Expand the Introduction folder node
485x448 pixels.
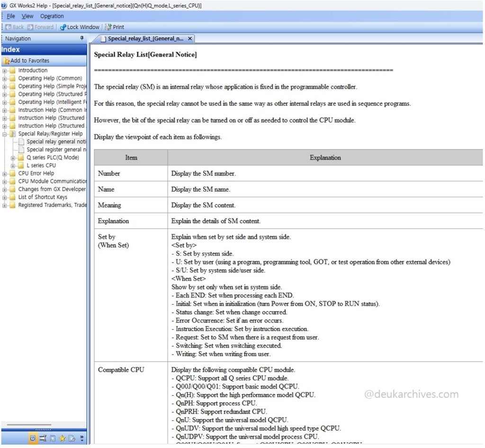(x=4, y=71)
